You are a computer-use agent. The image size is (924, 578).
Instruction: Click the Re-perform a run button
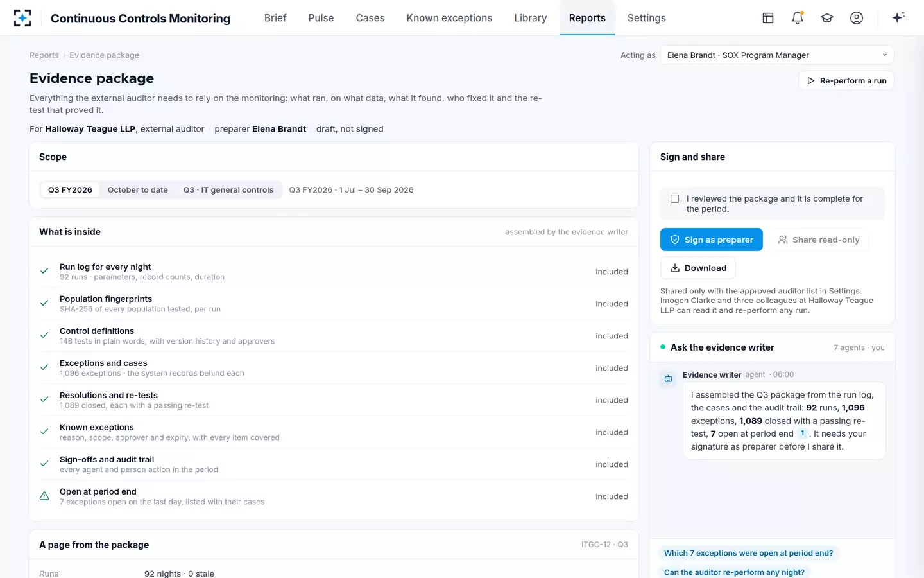846,80
